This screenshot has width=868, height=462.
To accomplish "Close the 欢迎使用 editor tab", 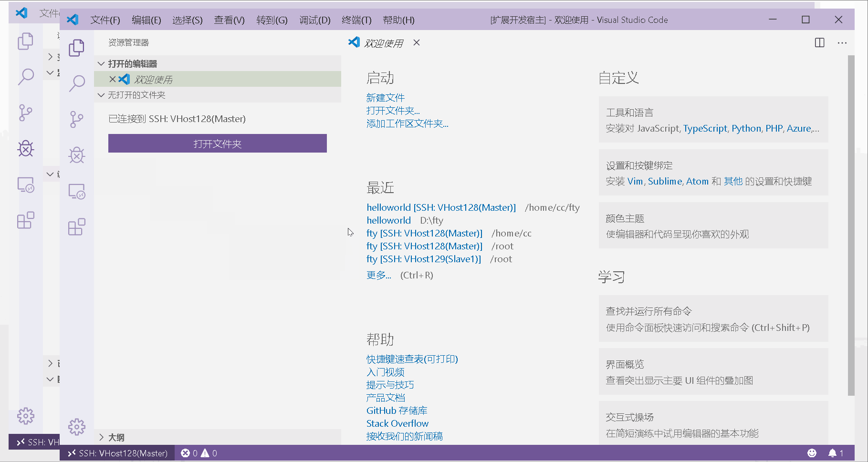I will pyautogui.click(x=417, y=42).
